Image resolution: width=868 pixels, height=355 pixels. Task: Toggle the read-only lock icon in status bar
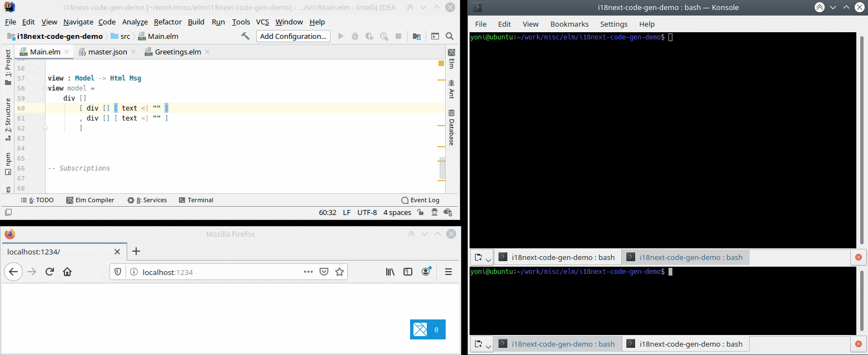421,212
